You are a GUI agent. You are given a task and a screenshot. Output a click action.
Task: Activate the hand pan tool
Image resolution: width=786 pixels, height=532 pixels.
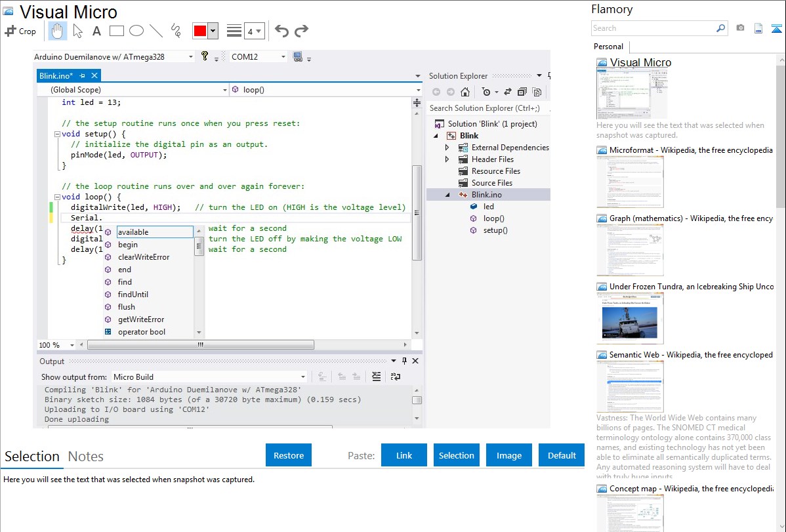point(57,31)
